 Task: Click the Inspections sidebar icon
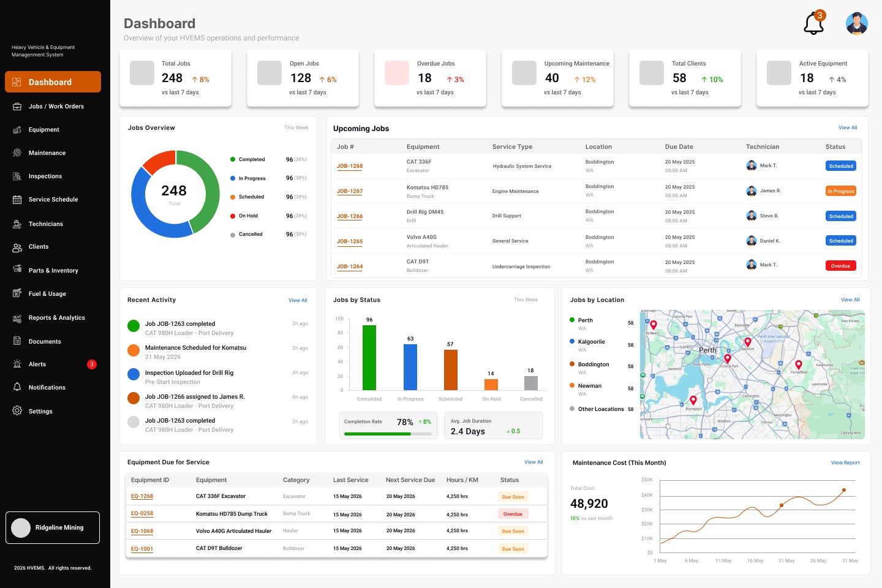(x=17, y=176)
